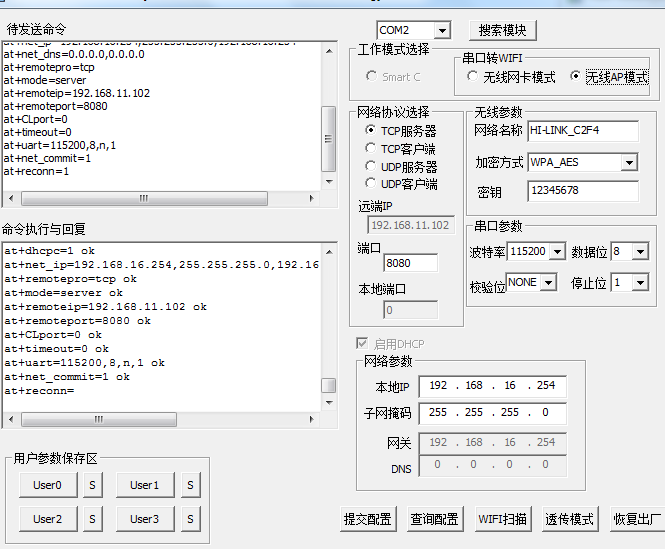Click the 恢复出厂 factory reset button
Viewport: 665px width, 549px height.
click(637, 519)
